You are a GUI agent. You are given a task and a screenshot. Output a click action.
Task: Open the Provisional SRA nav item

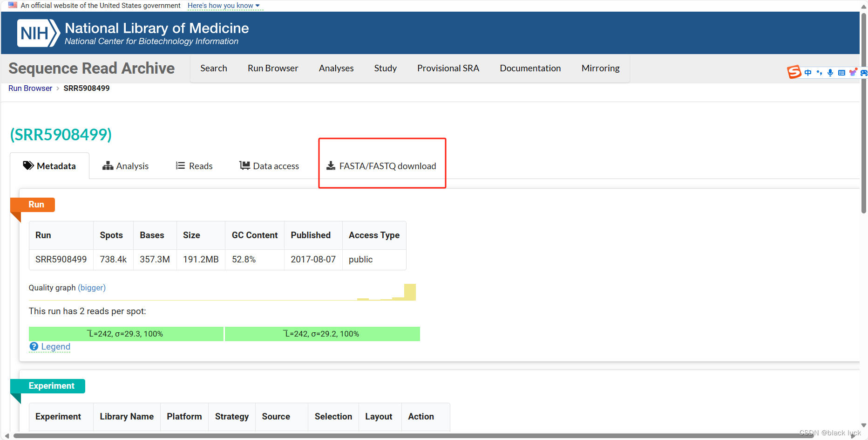coord(448,68)
